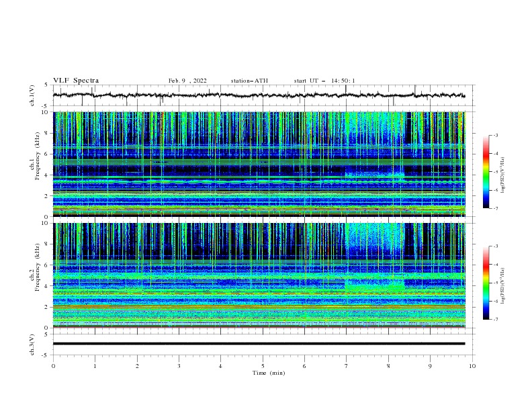Click the "4" kHz tick of ch.1 spectrogram
Viewport: 532px width, 411px height.
47,175
